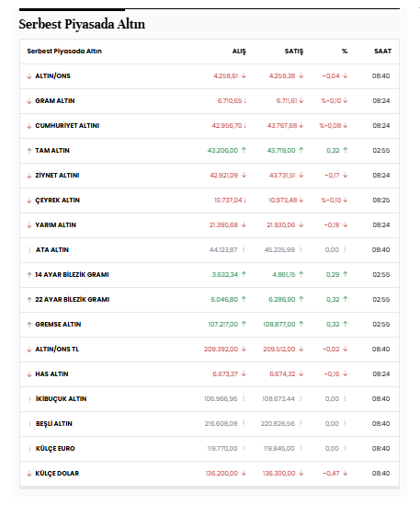Click the red arrow next to KÜLÇE DOLAR percentage
This screenshot has height=505, width=420.
(346, 473)
